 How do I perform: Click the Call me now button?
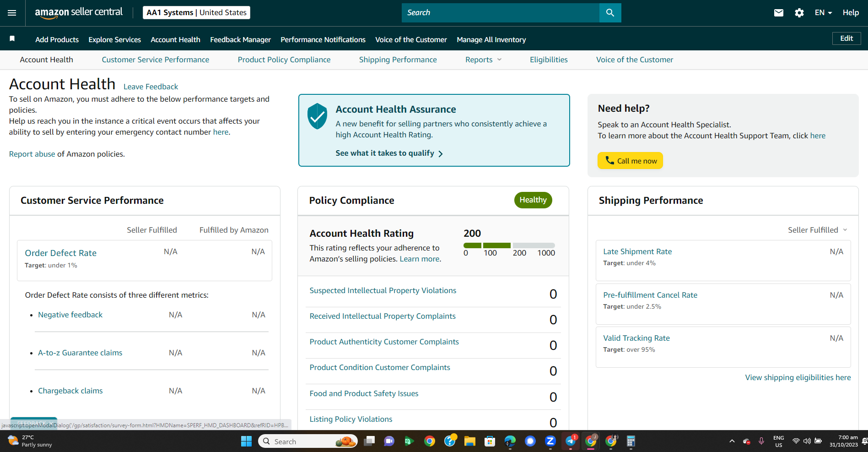630,161
